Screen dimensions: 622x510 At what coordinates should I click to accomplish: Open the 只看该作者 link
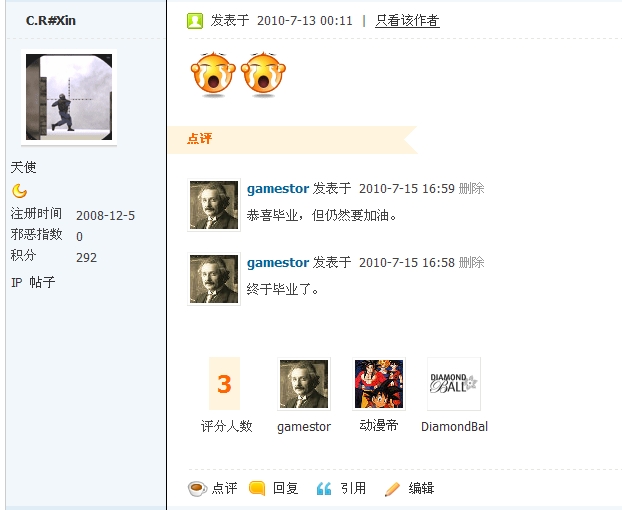[x=407, y=21]
